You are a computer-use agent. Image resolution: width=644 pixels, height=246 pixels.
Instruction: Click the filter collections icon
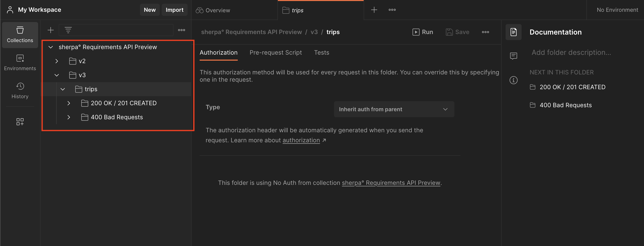pyautogui.click(x=68, y=30)
